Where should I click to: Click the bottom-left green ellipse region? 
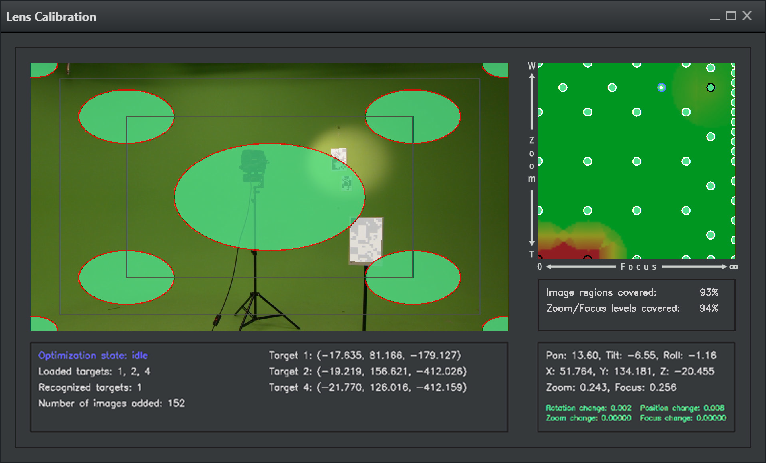(126, 277)
